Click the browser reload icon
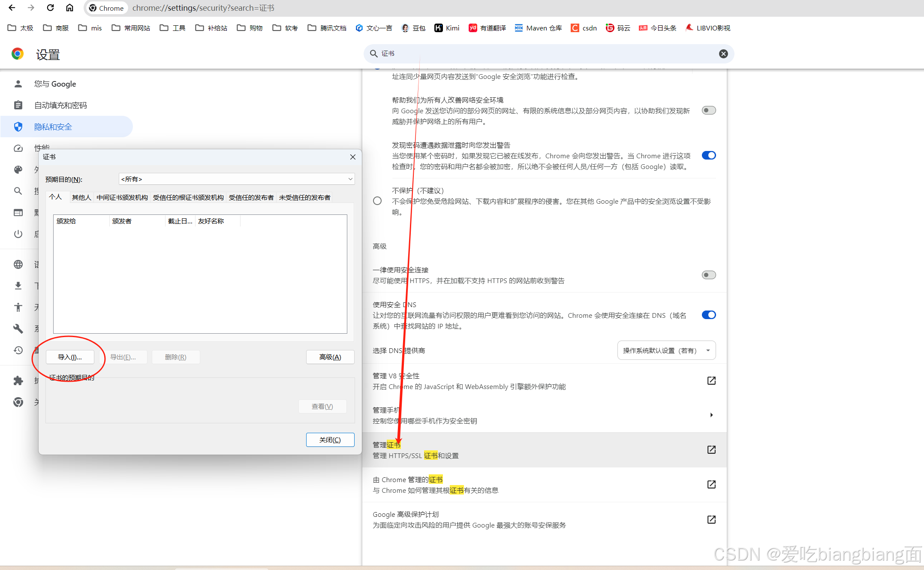The image size is (924, 570). click(x=50, y=8)
